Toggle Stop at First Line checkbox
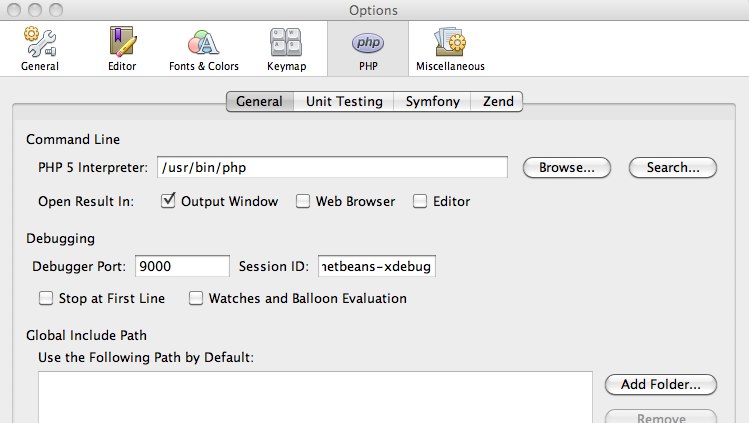The width and height of the screenshot is (749, 423). (46, 298)
